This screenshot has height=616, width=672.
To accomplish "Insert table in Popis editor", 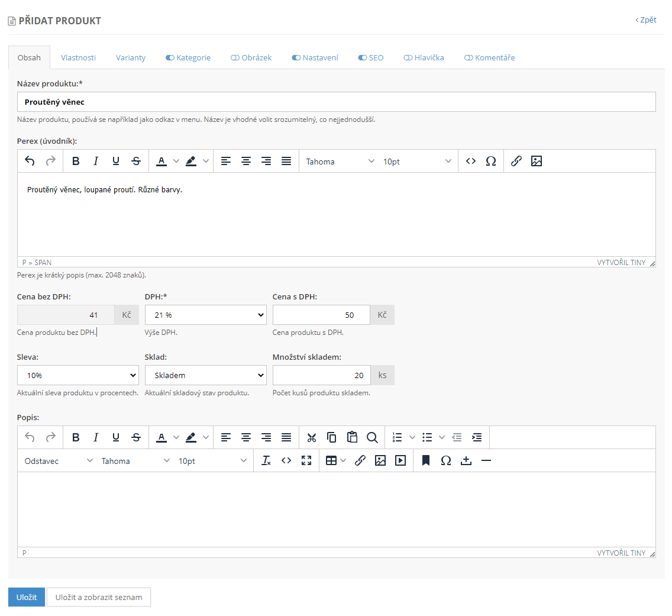I will 331,460.
